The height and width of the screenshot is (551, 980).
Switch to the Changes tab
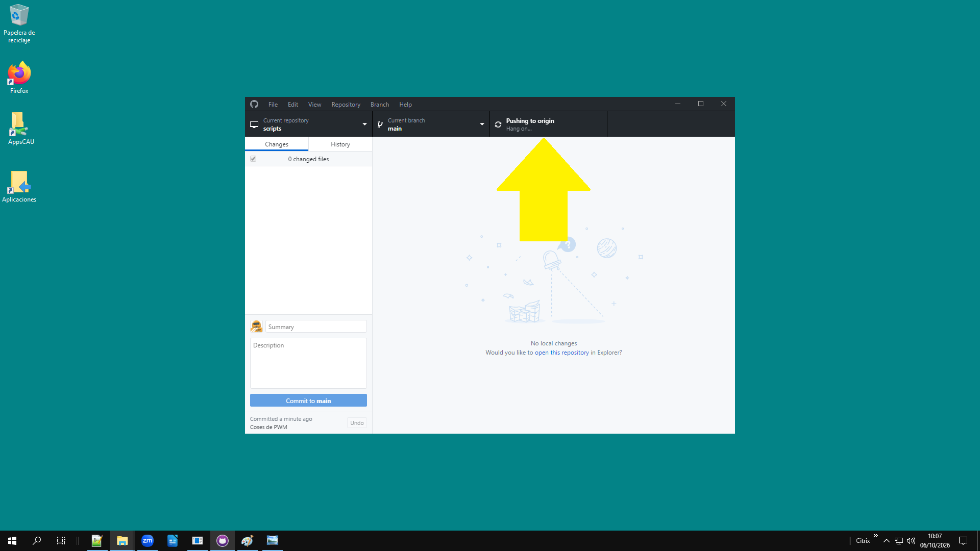[276, 144]
